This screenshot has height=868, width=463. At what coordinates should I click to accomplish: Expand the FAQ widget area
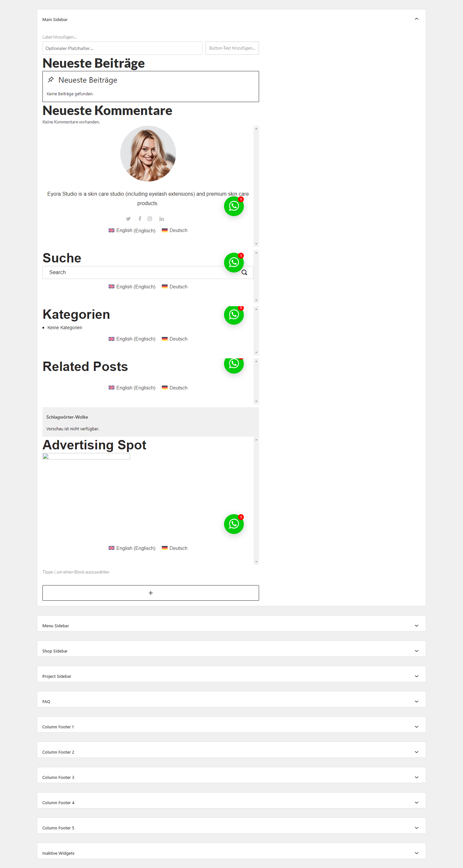point(231,701)
